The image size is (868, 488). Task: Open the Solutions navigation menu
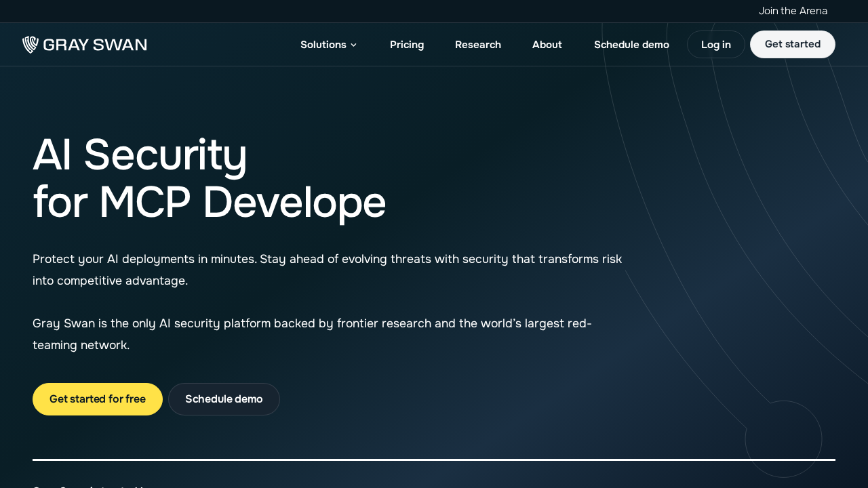323,45
